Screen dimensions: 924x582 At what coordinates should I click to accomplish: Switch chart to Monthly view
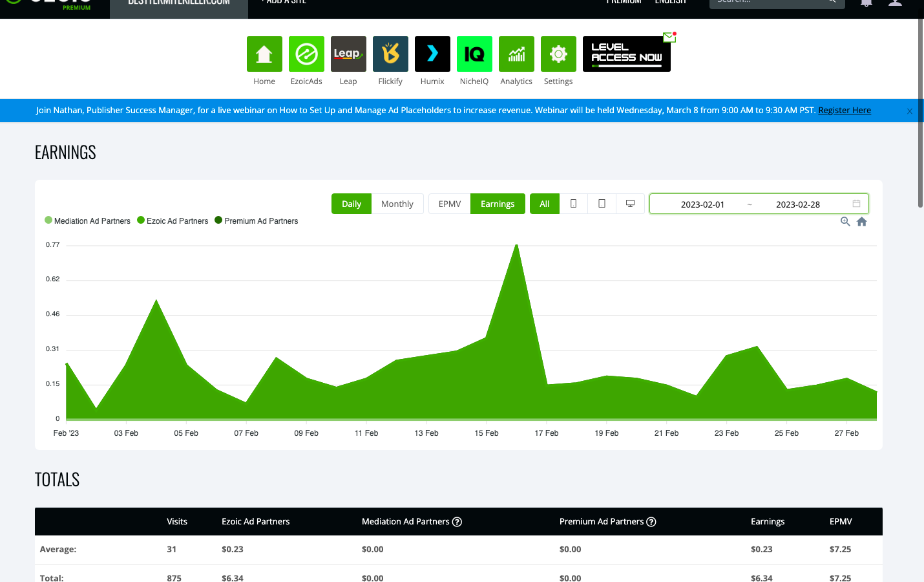pos(397,204)
